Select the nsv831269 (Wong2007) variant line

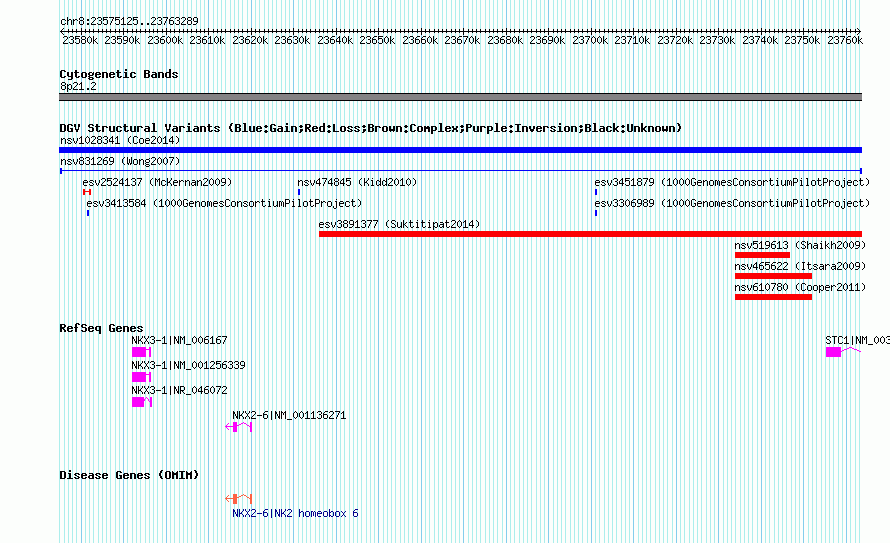pos(460,171)
